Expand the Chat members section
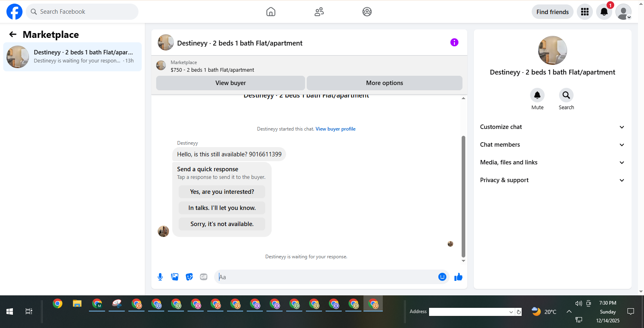The image size is (644, 328). pos(552,145)
